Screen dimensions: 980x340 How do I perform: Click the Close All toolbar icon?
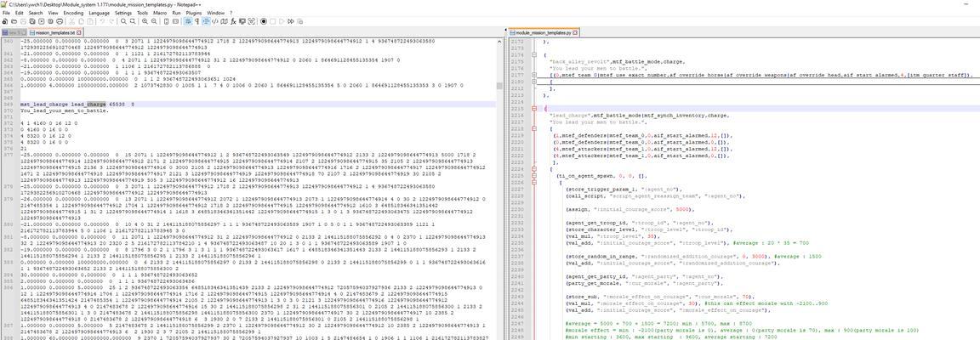point(51,20)
